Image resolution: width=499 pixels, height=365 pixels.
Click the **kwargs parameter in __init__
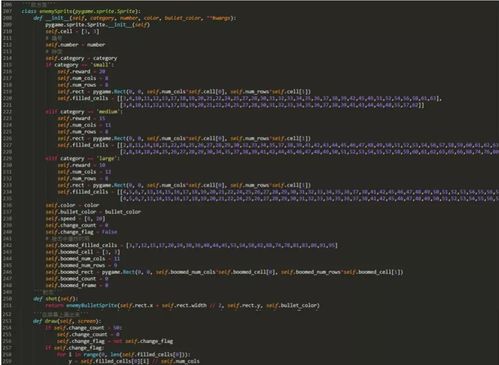pyautogui.click(x=219, y=18)
